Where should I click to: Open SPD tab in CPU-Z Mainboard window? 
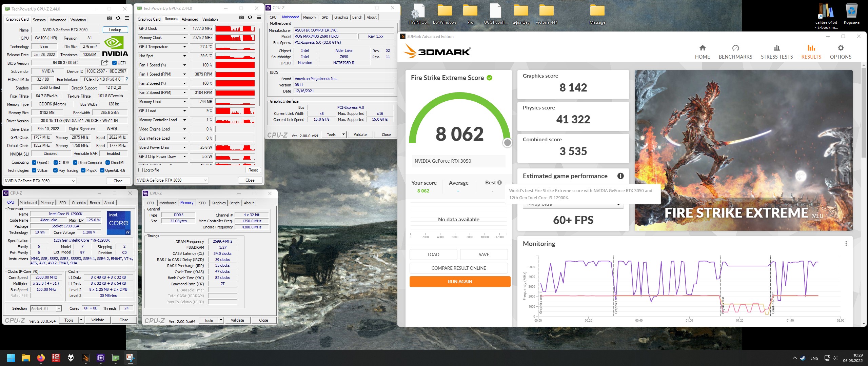click(x=325, y=17)
